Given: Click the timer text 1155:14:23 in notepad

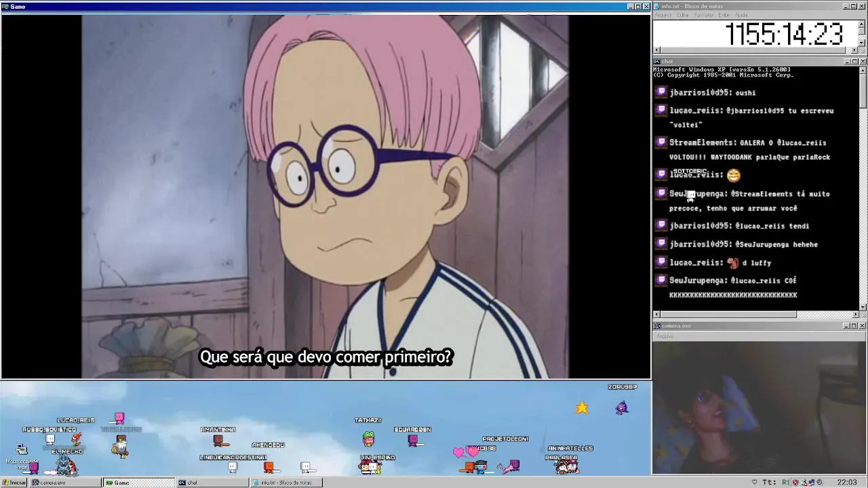Looking at the screenshot, I should click(x=784, y=34).
